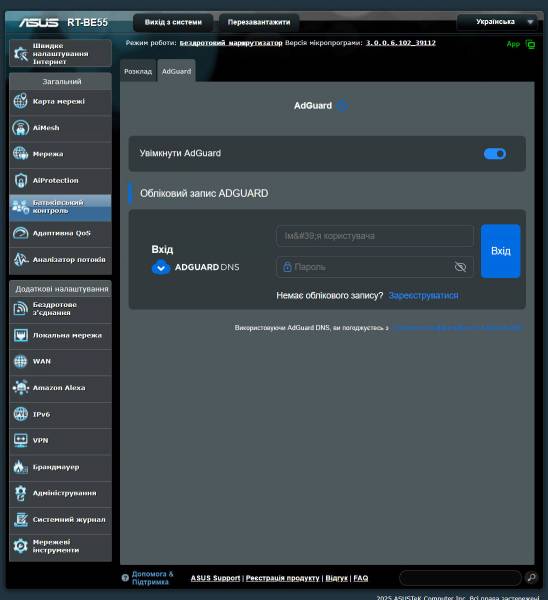Open the FAQ link

[360, 578]
